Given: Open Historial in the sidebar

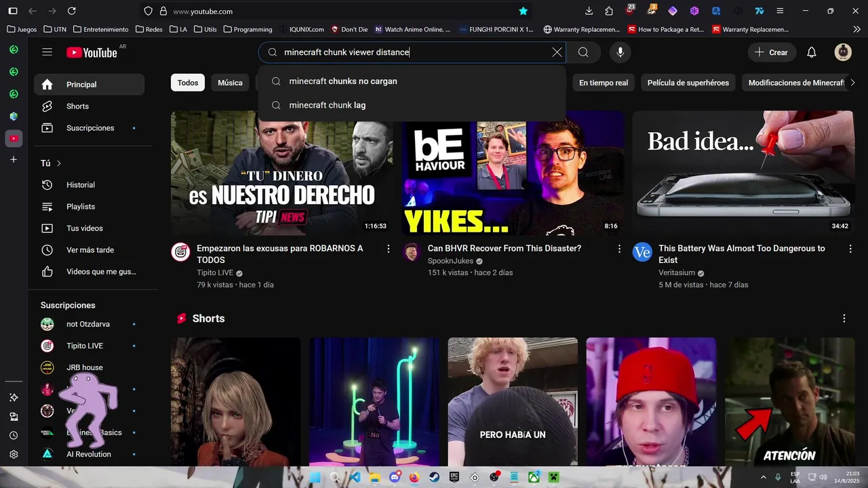Looking at the screenshot, I should [x=89, y=185].
